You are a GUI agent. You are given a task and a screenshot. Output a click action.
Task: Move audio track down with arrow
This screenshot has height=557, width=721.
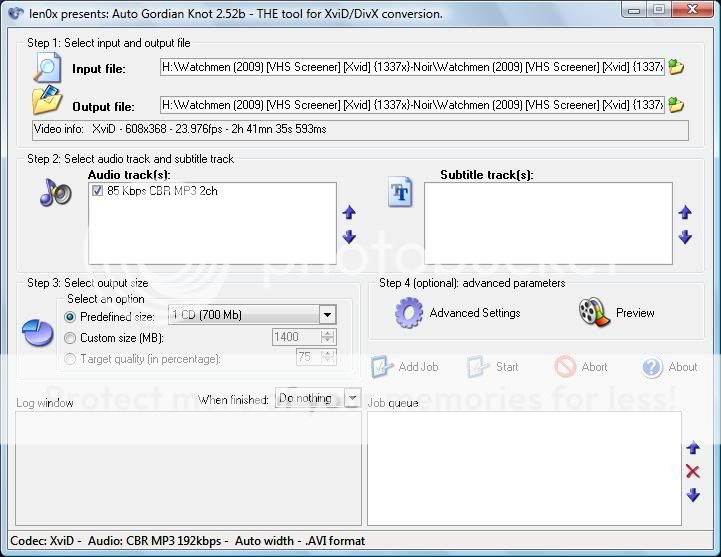349,237
